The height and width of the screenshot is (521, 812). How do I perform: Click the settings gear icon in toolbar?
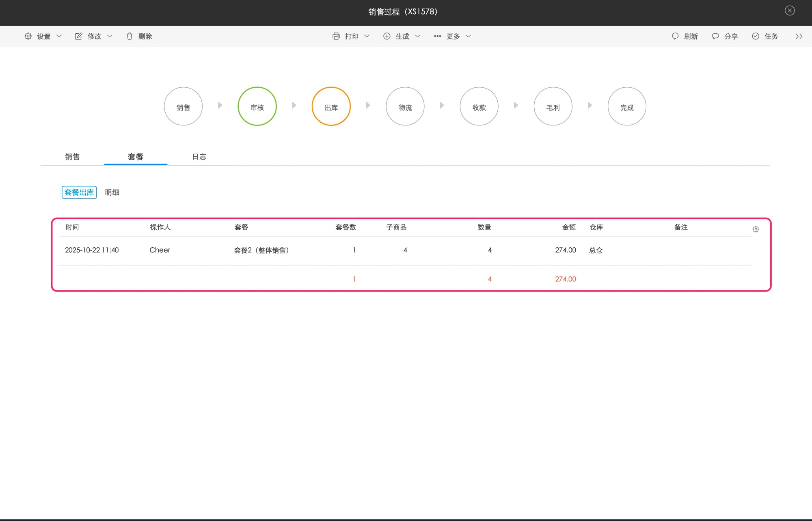[x=28, y=36]
